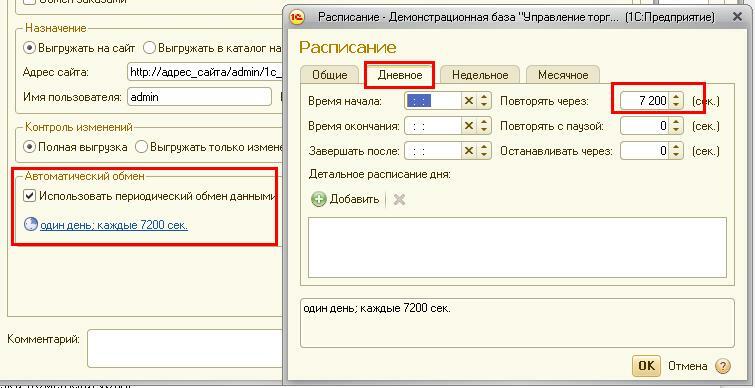The height and width of the screenshot is (388, 755).
Task: Click the globe icon beside schedule link
Action: click(x=31, y=225)
